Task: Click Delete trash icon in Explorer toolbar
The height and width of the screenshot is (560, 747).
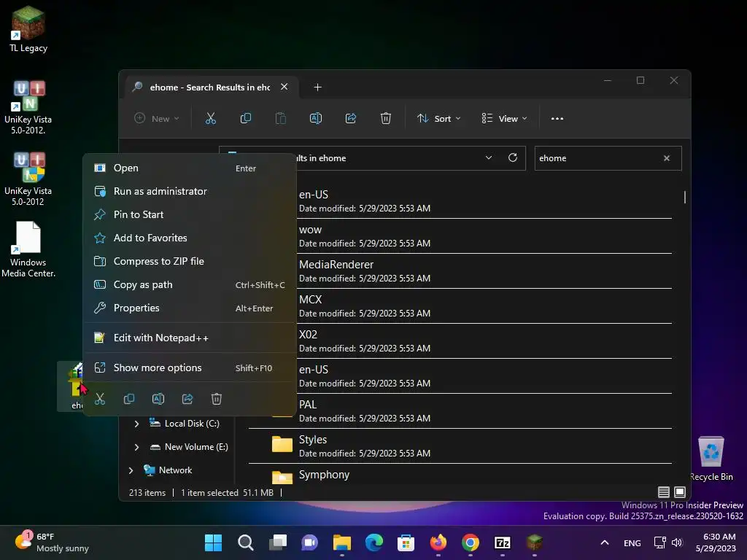Action: 386,119
